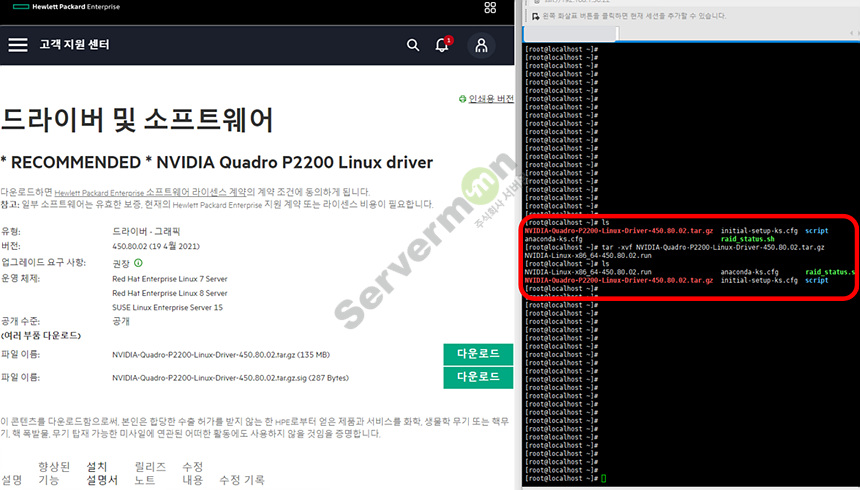The height and width of the screenshot is (490, 860).
Task: Click the tar -xvf command line in terminal
Action: pyautogui.click(x=675, y=247)
